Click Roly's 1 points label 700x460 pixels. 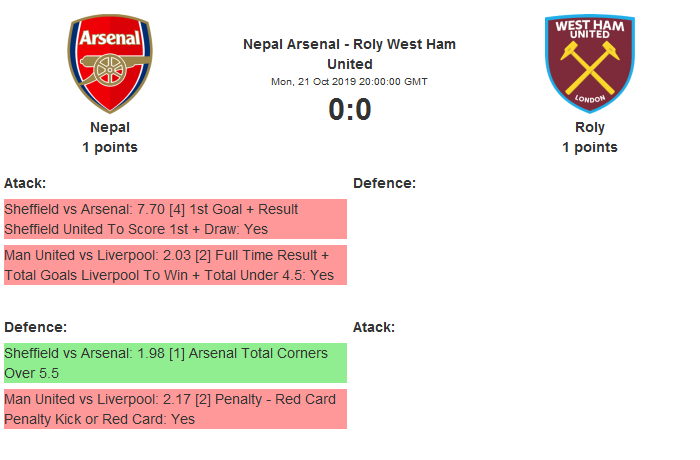(589, 148)
